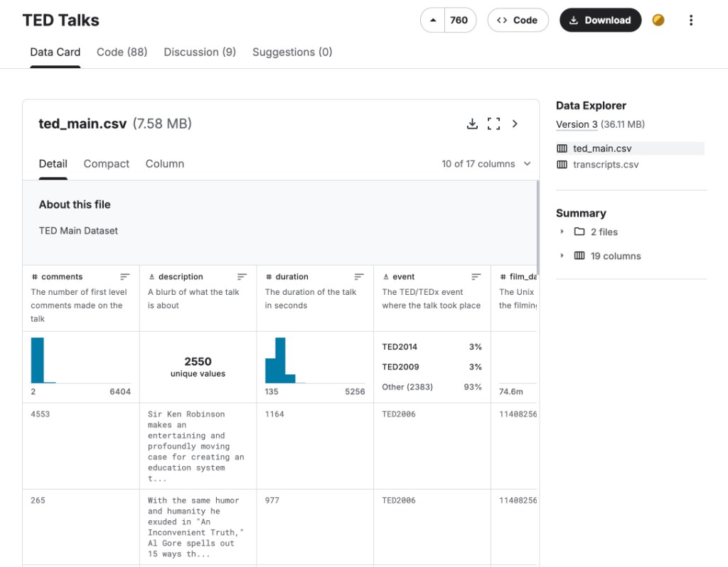Click the next file chevron arrow
The width and height of the screenshot is (728, 567).
pyautogui.click(x=515, y=124)
